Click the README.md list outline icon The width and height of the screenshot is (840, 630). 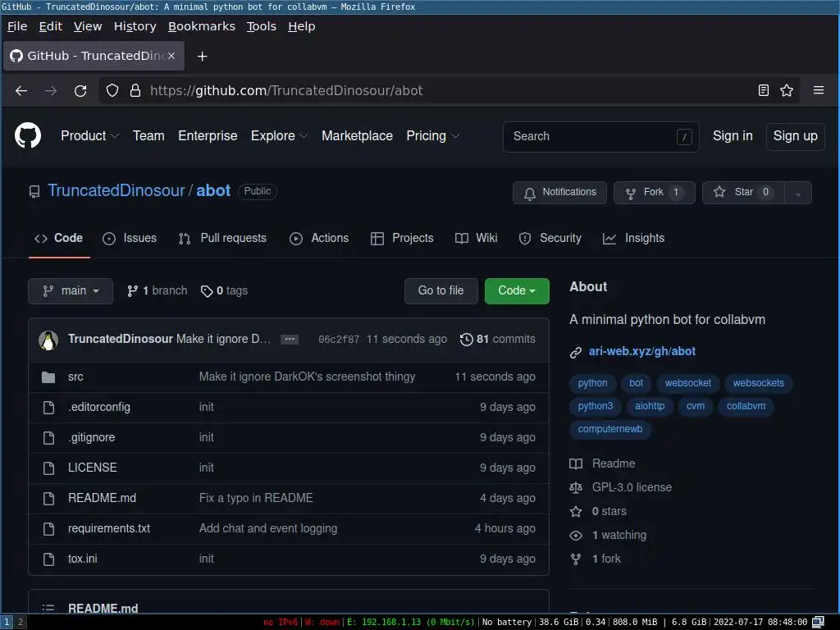click(x=48, y=608)
